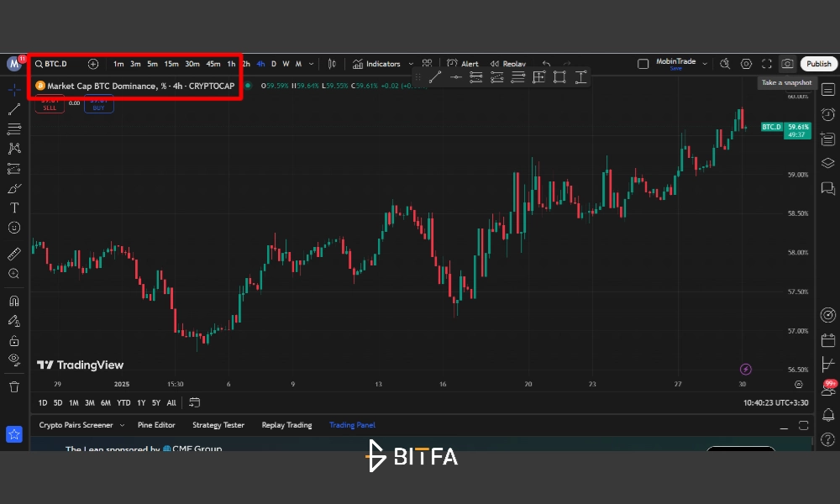Open the emoji icons tool

pyautogui.click(x=14, y=228)
